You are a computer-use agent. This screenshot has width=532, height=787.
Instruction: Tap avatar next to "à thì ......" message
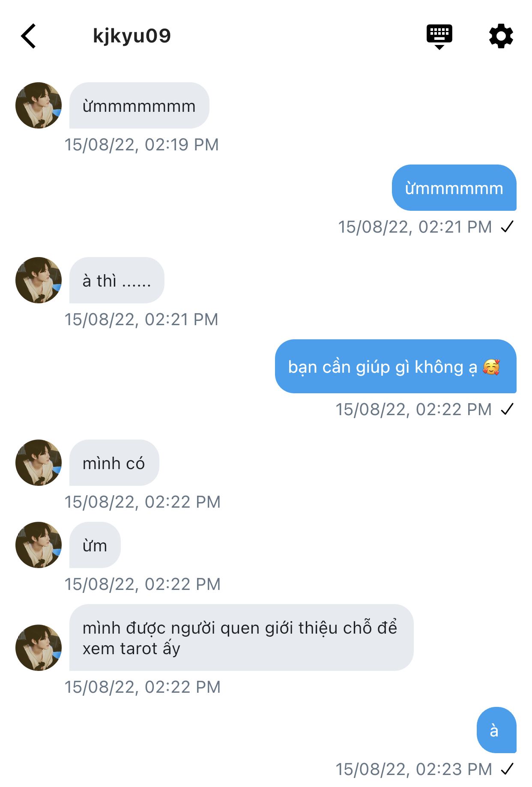39,280
